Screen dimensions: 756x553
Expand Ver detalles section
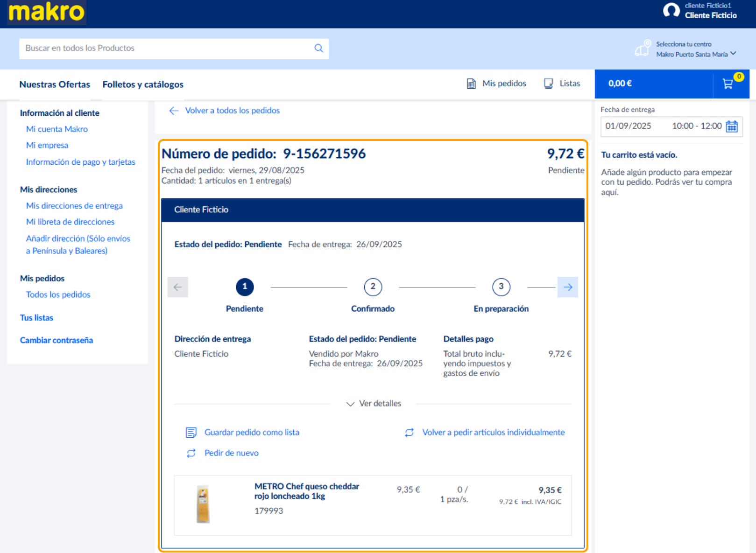(374, 404)
